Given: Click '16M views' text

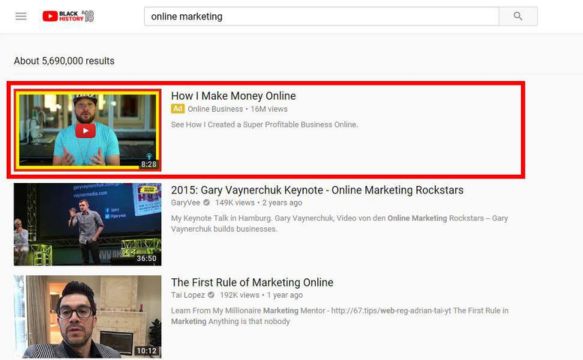Looking at the screenshot, I should [x=269, y=109].
